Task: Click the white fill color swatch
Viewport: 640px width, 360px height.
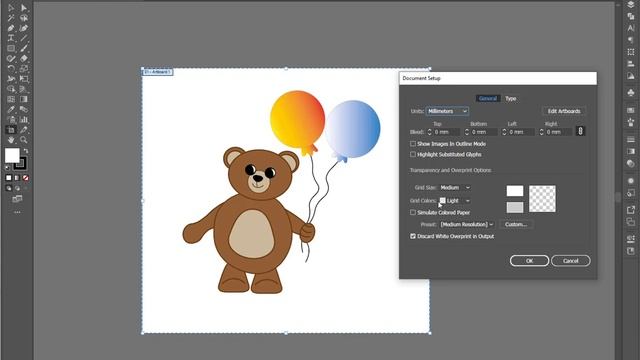Action: tap(12, 156)
